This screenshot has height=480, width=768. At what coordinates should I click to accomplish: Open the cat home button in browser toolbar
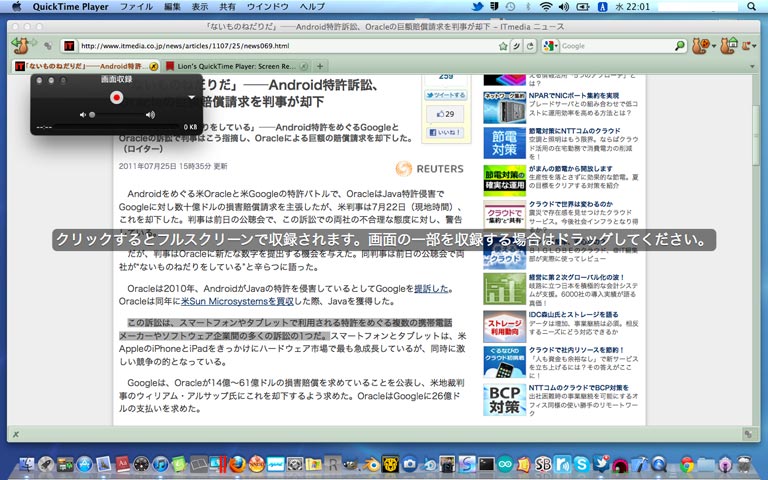728,46
